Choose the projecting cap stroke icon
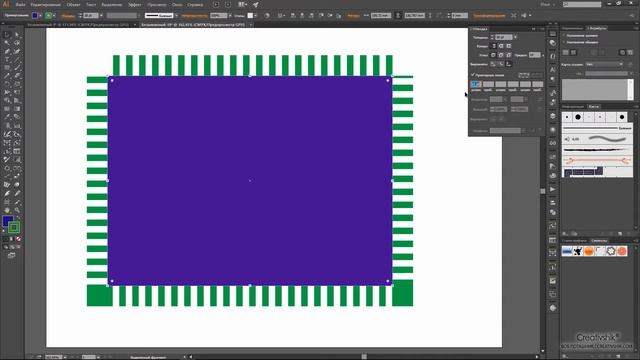This screenshot has width=640, height=360. pyautogui.click(x=509, y=46)
